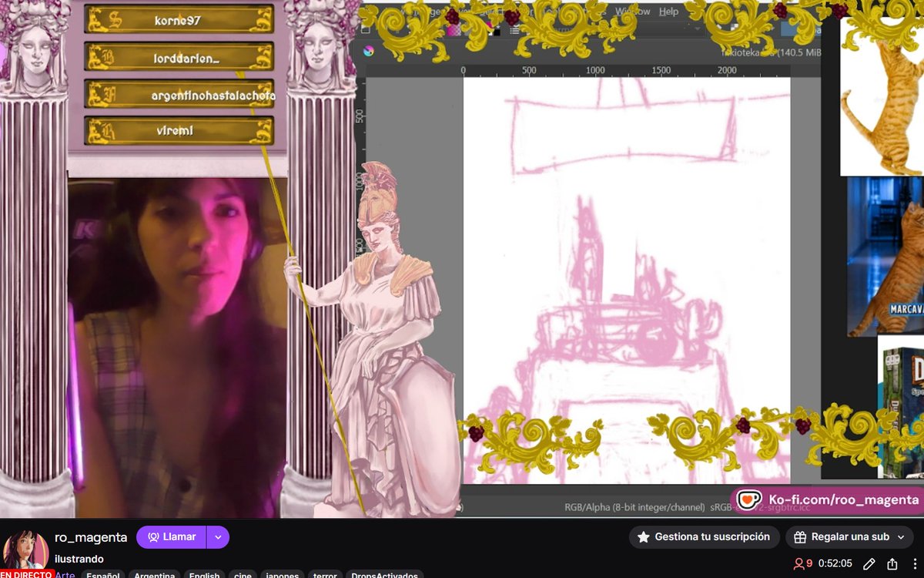Open the ro_magenta channel name link
Image resolution: width=924 pixels, height=578 pixels.
tap(91, 537)
